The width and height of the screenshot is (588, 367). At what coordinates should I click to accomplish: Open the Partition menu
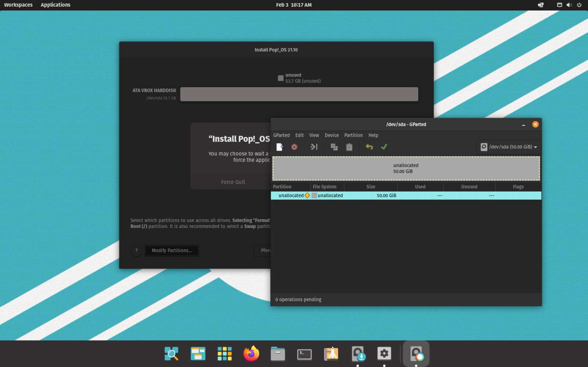pos(354,135)
